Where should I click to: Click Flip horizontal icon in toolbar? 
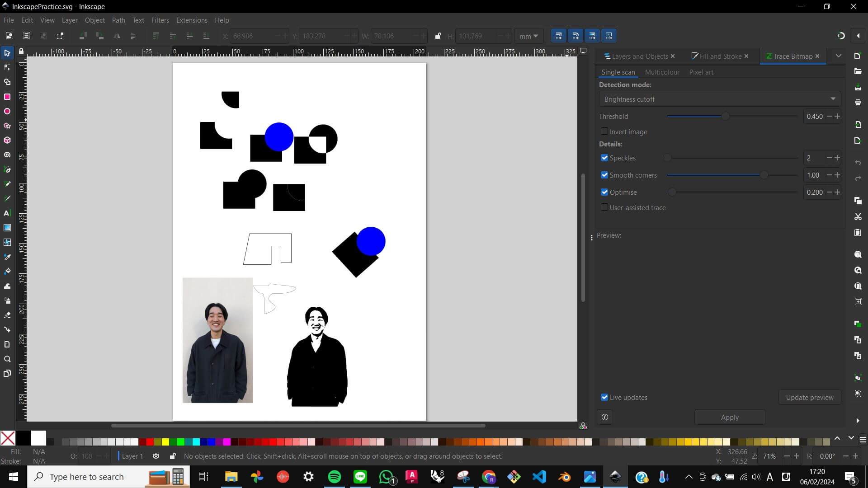pos(117,36)
